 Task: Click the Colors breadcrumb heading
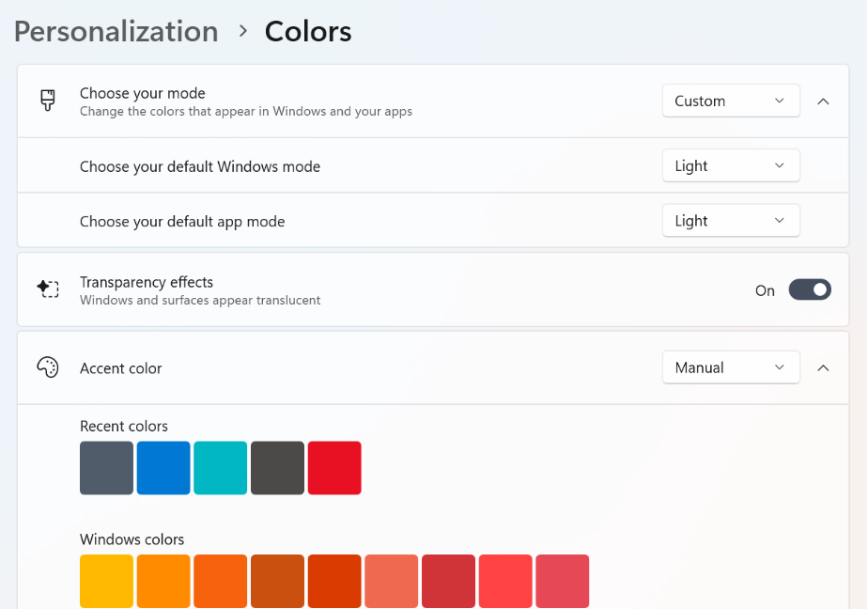308,32
